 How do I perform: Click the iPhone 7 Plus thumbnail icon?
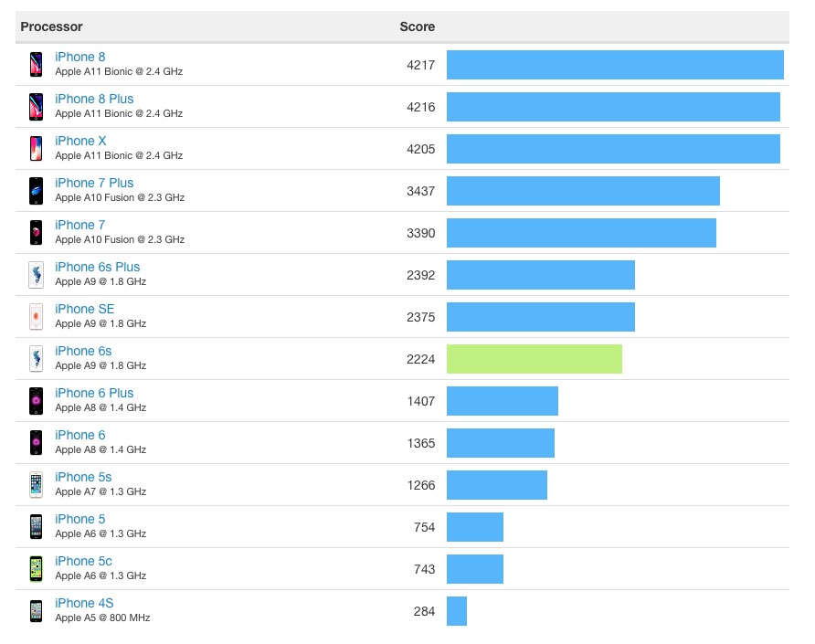[x=36, y=190]
